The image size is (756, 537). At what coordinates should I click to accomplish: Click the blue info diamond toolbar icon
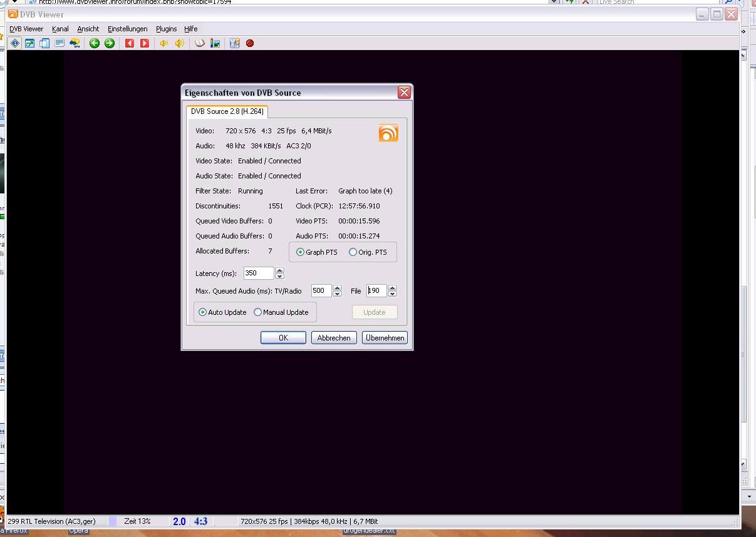pyautogui.click(x=15, y=43)
